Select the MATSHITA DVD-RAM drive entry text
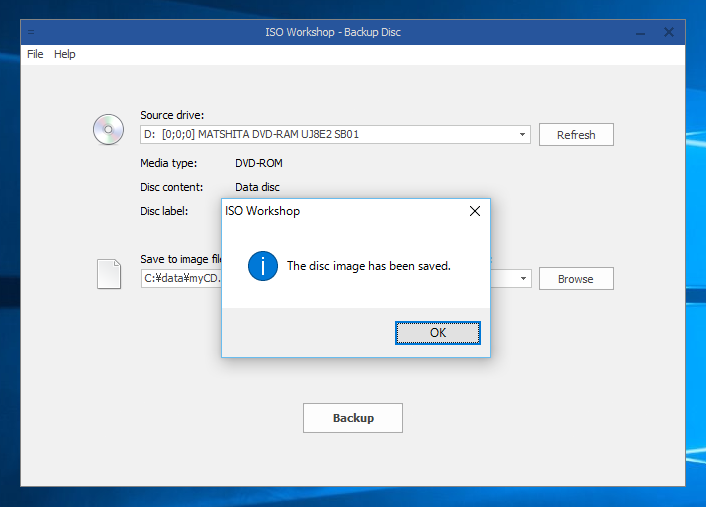Screen dimensions: 706x507 (251, 135)
